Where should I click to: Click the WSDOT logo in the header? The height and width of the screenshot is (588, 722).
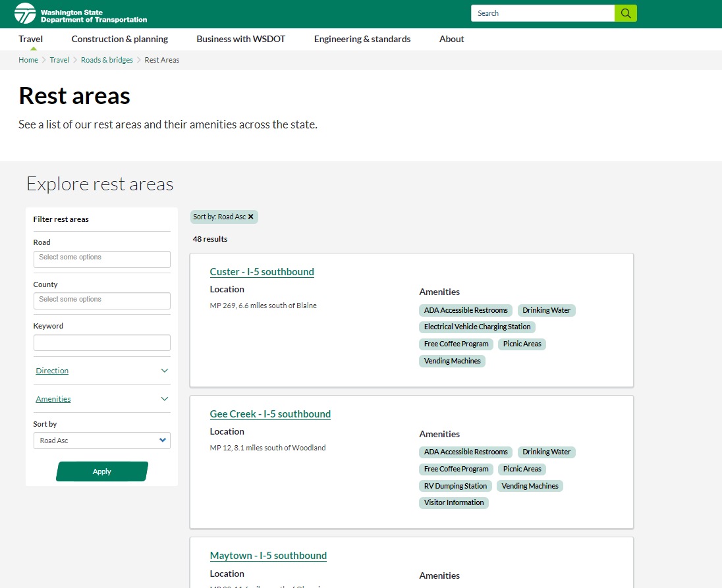pyautogui.click(x=81, y=13)
